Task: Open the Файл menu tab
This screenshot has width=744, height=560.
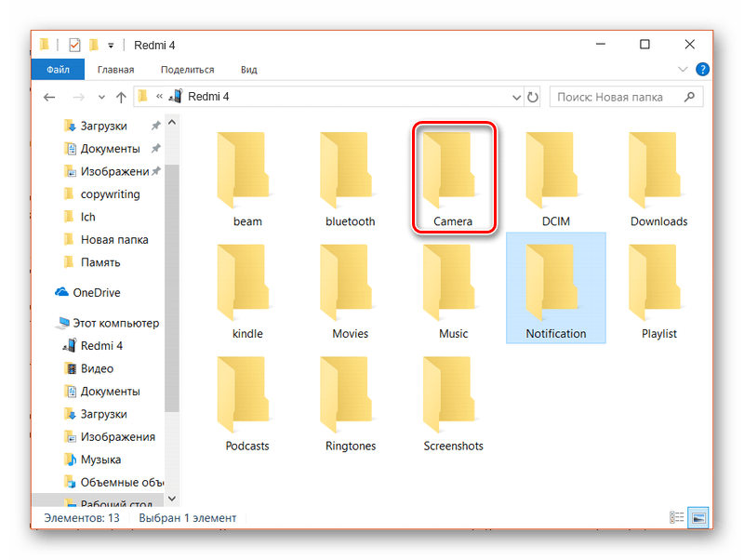Action: click(x=58, y=70)
